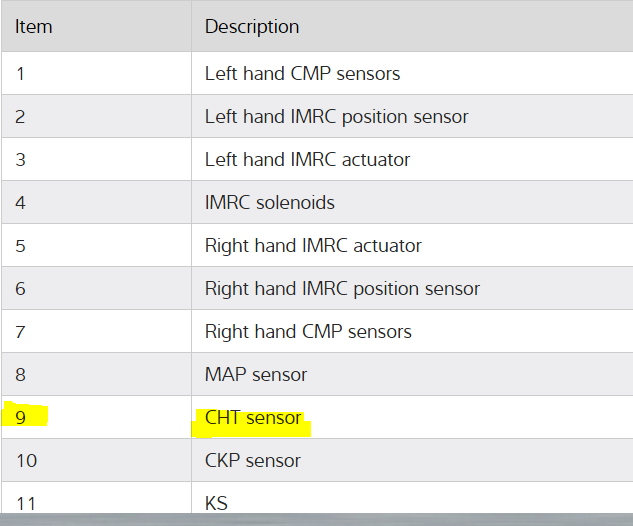Click item number 1 in the table
Image resolution: width=633 pixels, height=526 pixels.
[x=20, y=74]
